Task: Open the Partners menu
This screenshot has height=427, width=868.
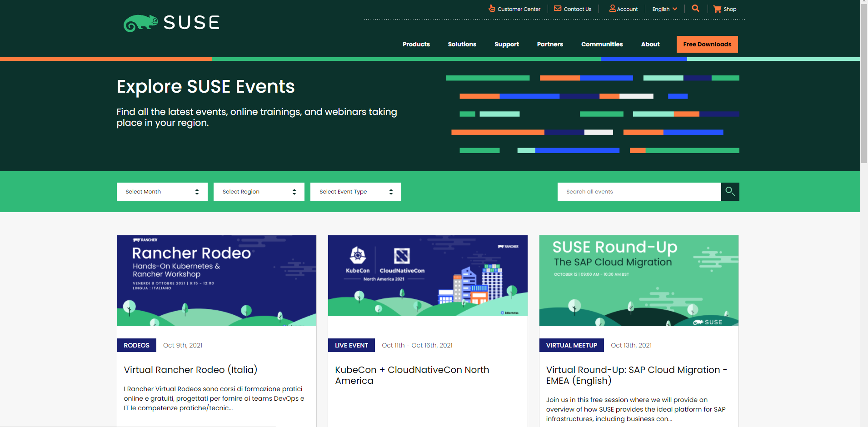Action: click(x=550, y=44)
